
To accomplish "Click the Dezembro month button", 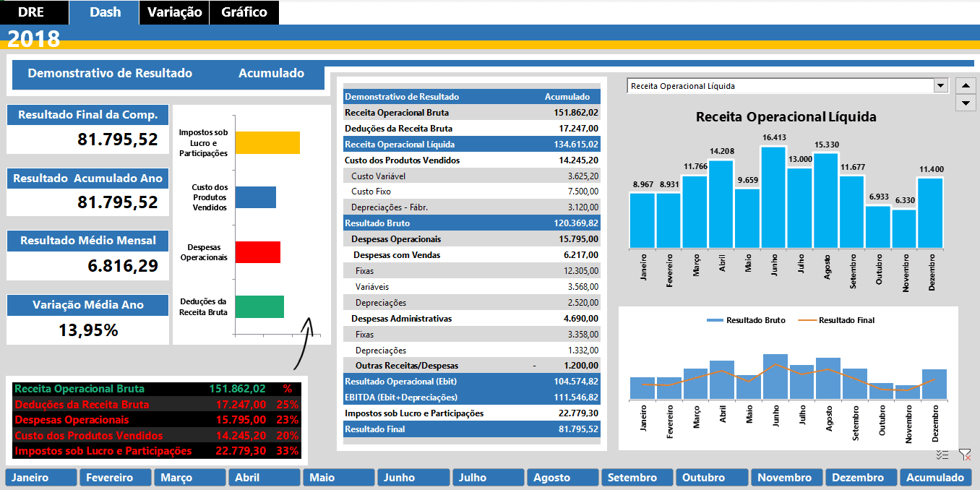I will tap(860, 477).
